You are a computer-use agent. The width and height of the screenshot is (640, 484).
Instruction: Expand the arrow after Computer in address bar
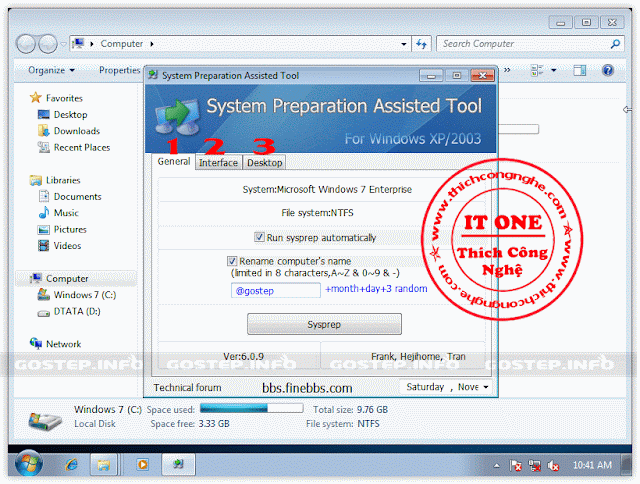click(x=152, y=44)
